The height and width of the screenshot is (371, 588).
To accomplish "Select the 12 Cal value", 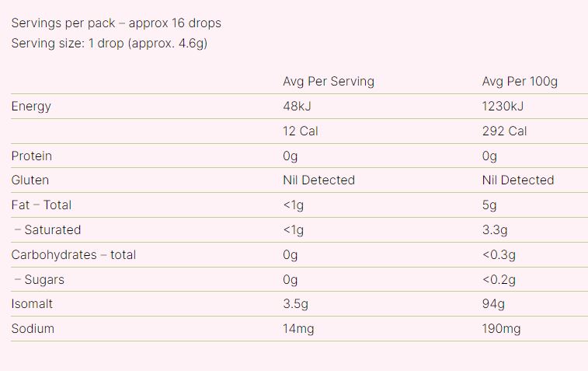I will click(x=301, y=131).
